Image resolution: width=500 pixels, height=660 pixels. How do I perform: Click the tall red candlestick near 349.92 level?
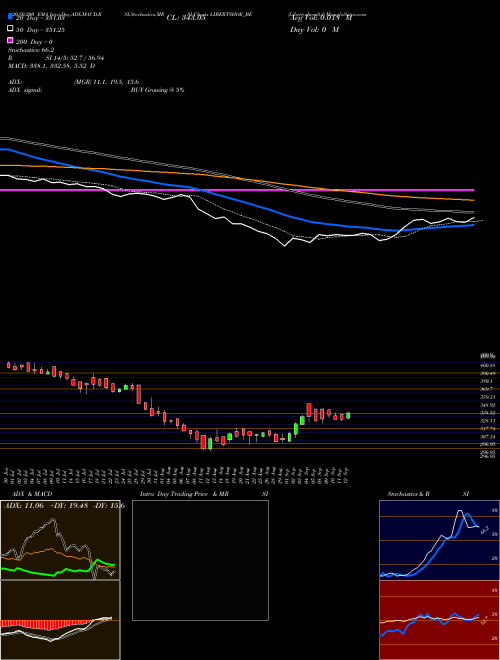309,411
